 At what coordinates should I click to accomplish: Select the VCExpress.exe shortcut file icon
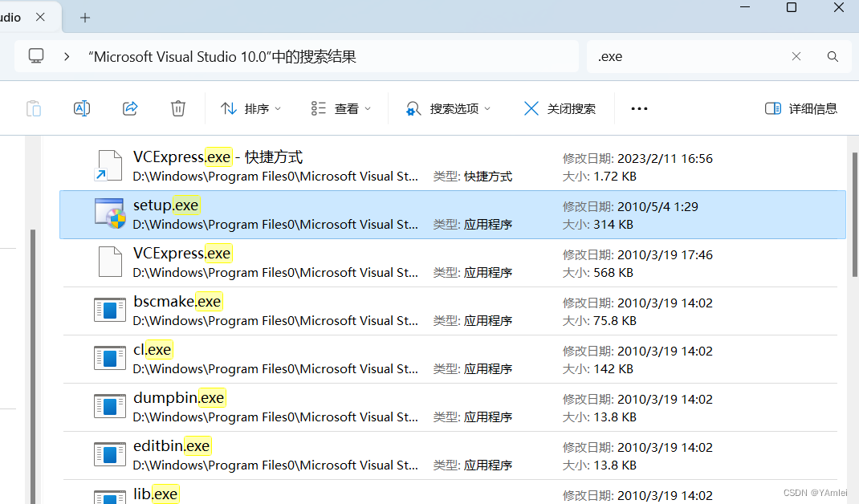[x=109, y=165]
